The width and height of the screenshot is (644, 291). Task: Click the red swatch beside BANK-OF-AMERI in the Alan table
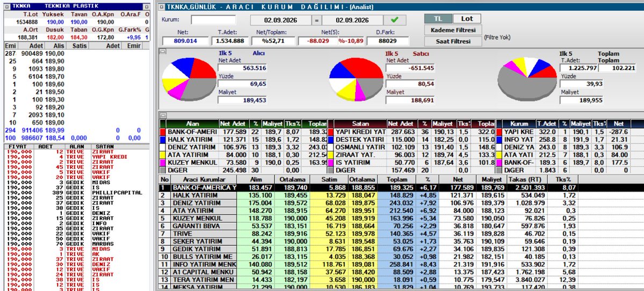point(163,132)
